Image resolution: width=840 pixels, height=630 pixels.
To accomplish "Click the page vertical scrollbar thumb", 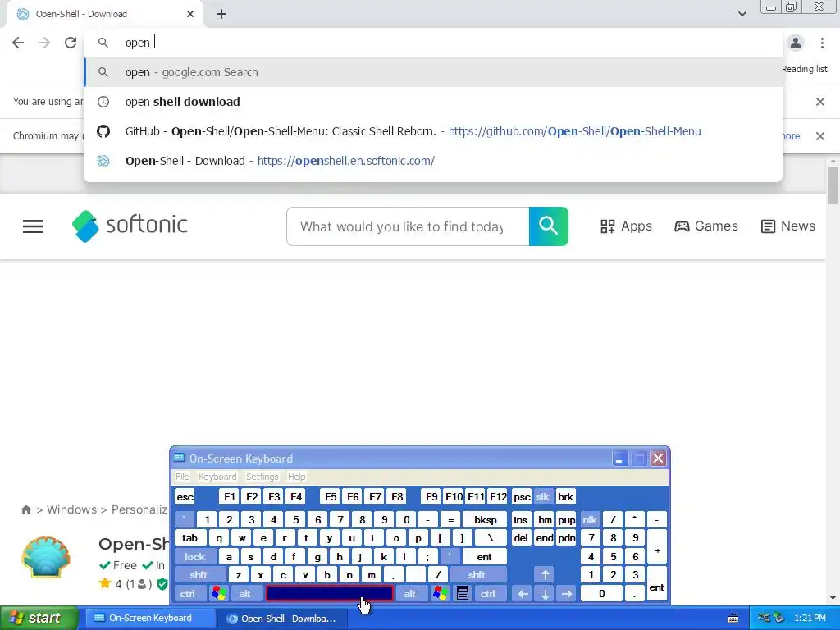I will (x=833, y=185).
